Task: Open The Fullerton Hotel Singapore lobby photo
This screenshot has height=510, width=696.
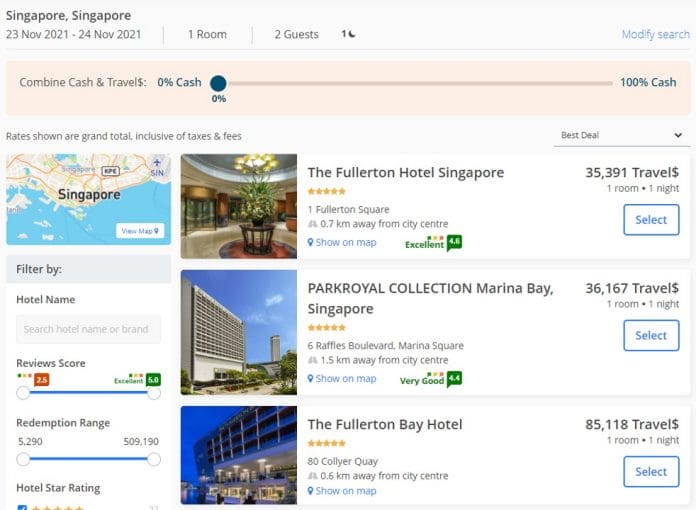Action: 239,206
